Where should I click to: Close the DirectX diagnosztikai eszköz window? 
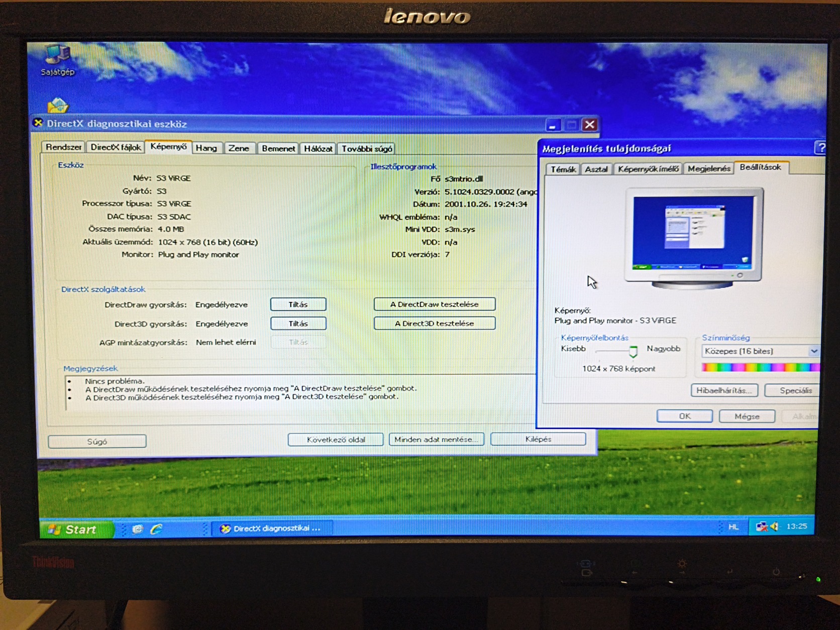tap(590, 125)
